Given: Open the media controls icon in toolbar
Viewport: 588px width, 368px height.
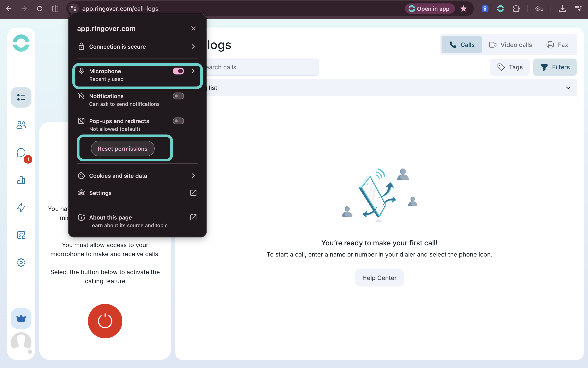Looking at the screenshot, I should pos(578,9).
